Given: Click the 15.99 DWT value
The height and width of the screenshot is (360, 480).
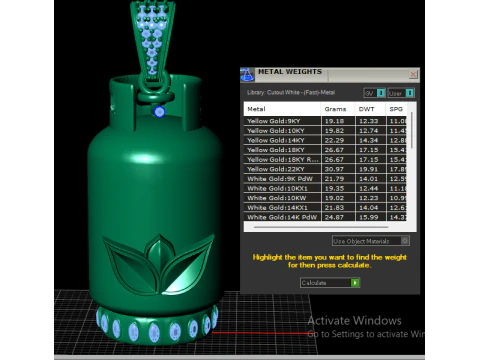Looking at the screenshot, I should pos(369,217).
